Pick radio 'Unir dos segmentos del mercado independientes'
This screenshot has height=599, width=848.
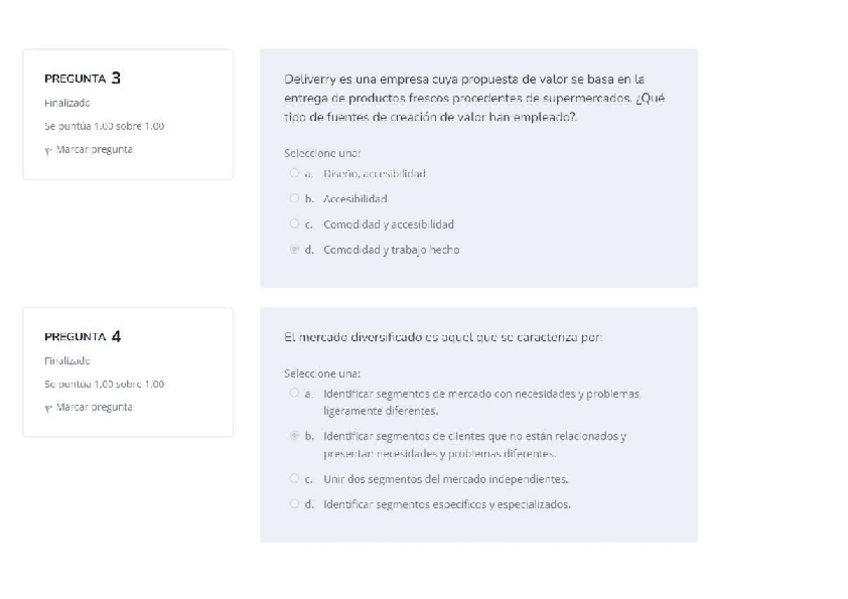click(295, 478)
